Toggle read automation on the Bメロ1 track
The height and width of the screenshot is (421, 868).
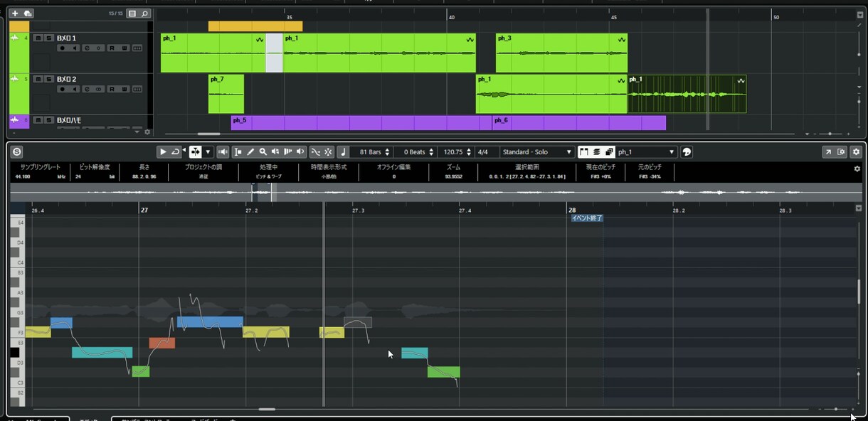[x=112, y=48]
